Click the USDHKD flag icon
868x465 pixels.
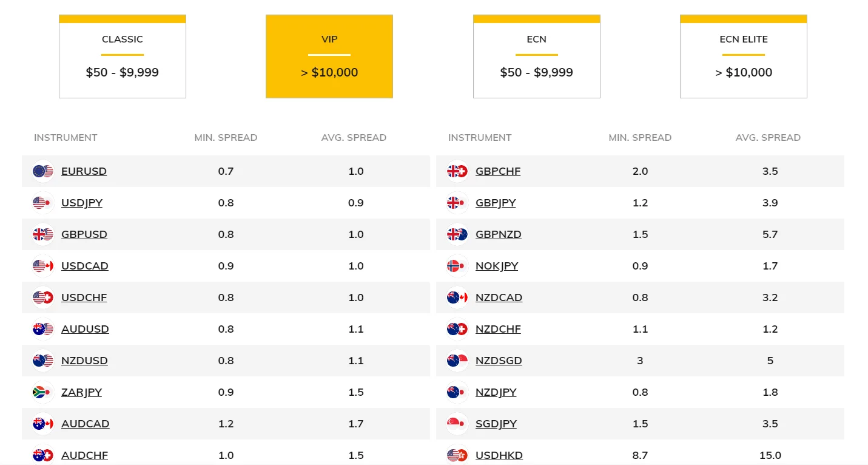point(456,455)
